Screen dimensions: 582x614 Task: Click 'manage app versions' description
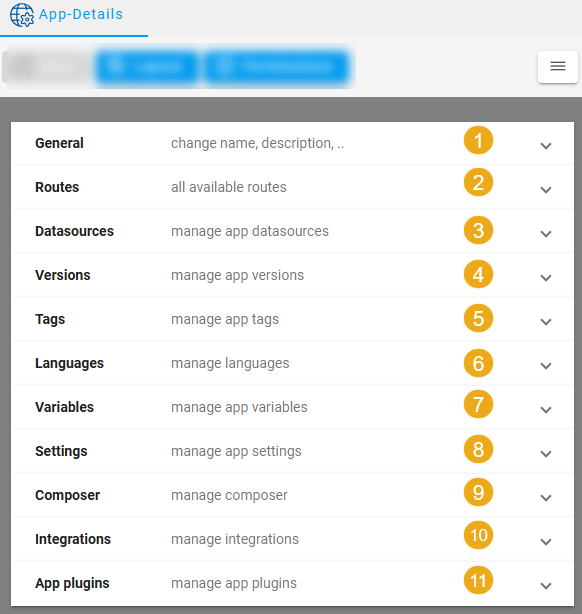click(x=237, y=275)
